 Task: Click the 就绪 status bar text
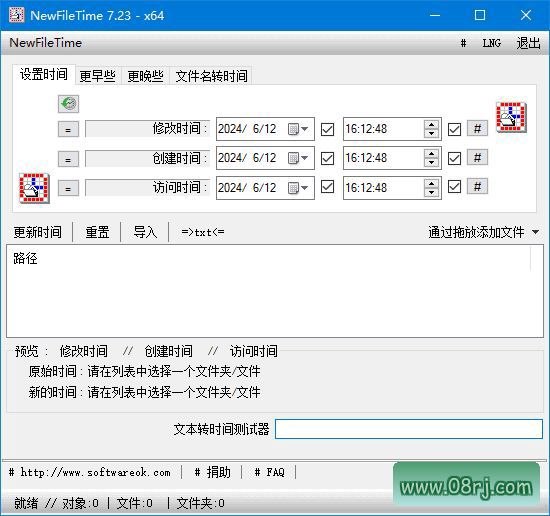click(26, 503)
